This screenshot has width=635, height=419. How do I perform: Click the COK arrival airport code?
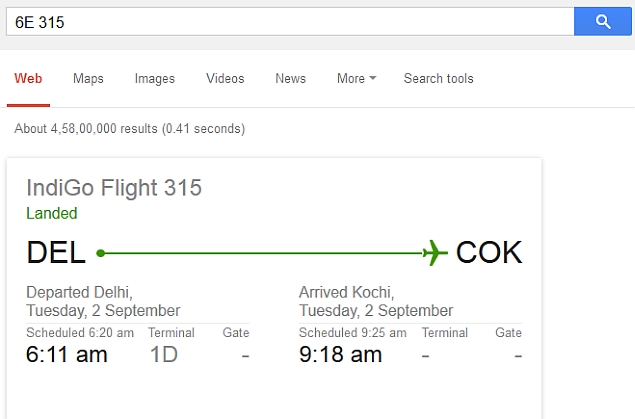coord(489,252)
